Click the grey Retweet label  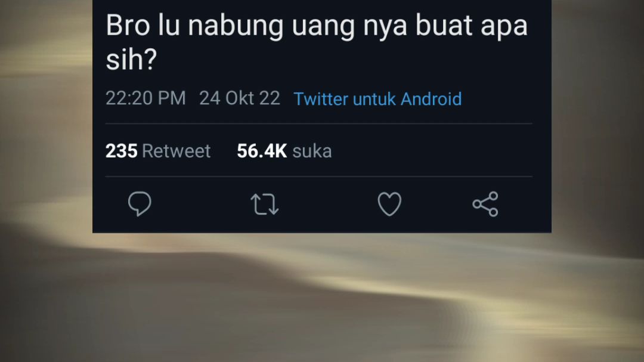click(x=176, y=151)
